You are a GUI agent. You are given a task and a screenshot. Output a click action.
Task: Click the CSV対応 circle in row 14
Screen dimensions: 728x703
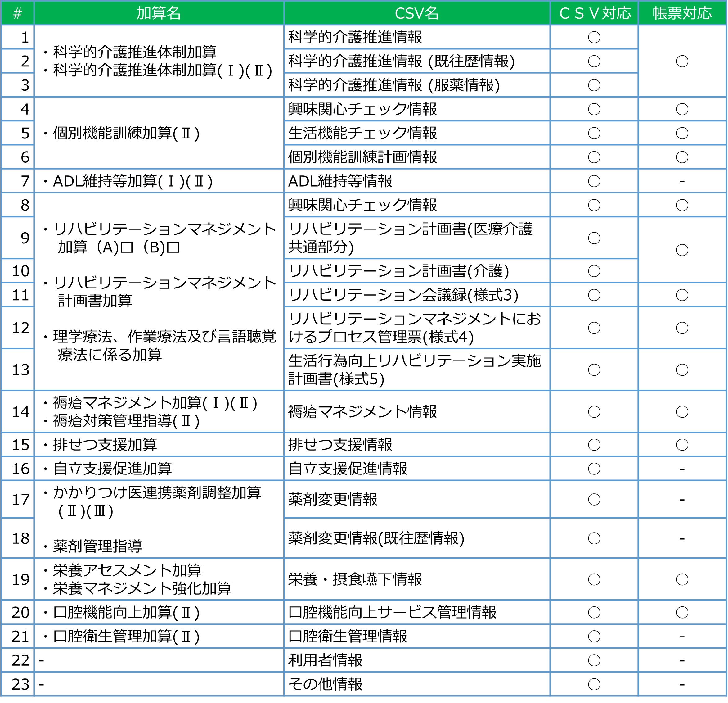pos(594,411)
